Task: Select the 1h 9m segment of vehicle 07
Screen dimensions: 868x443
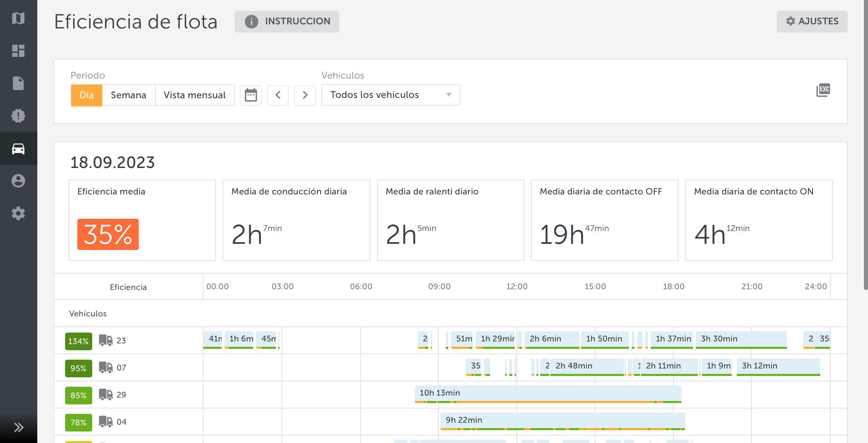Action: [716, 367]
